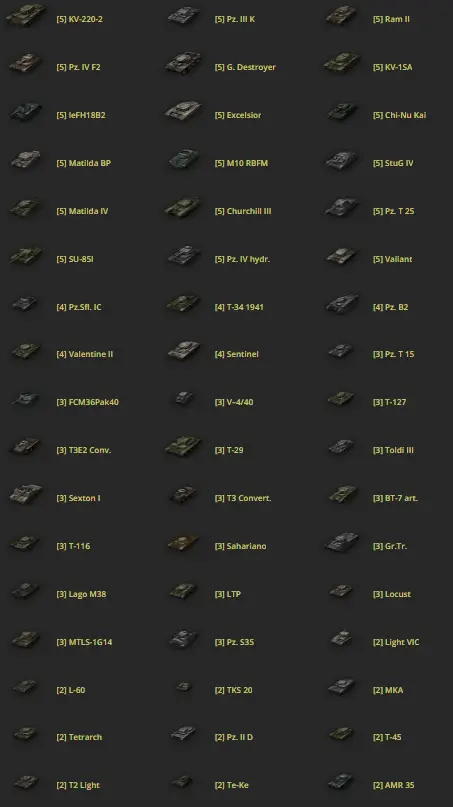Open the [3] FCM36Pak40 entry

pyautogui.click(x=88, y=402)
